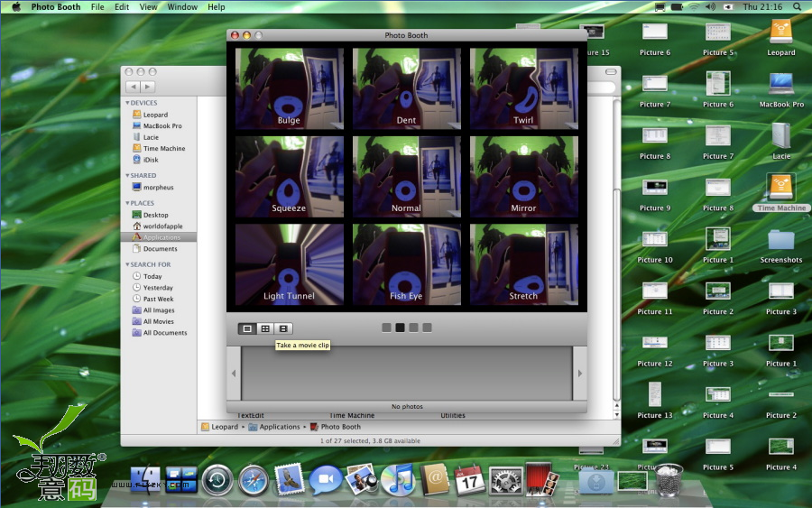Show All Movies smart search
The width and height of the screenshot is (812, 508).
[x=159, y=321]
